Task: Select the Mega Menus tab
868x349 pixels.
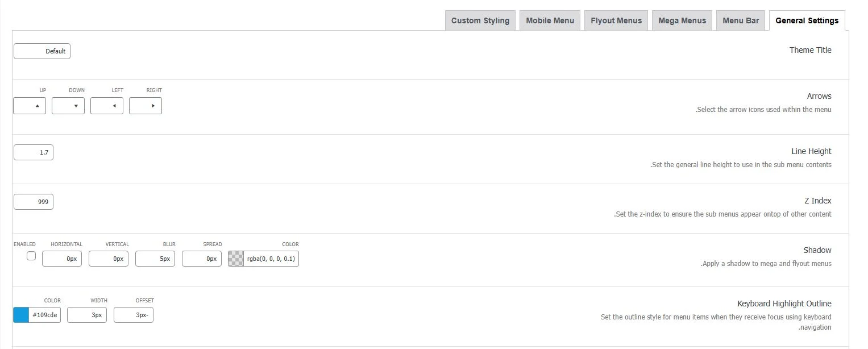Action: coord(682,20)
